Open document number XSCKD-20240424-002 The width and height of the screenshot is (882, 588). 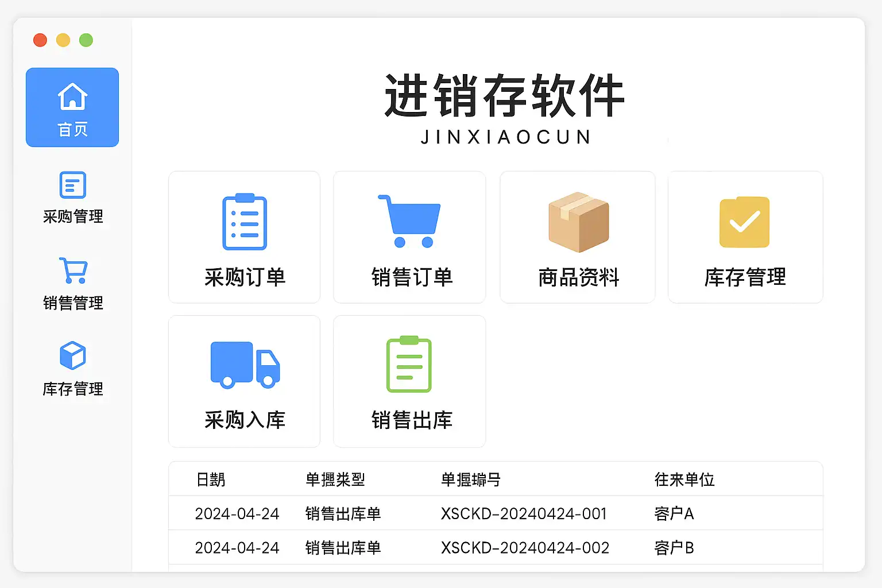pyautogui.click(x=525, y=548)
